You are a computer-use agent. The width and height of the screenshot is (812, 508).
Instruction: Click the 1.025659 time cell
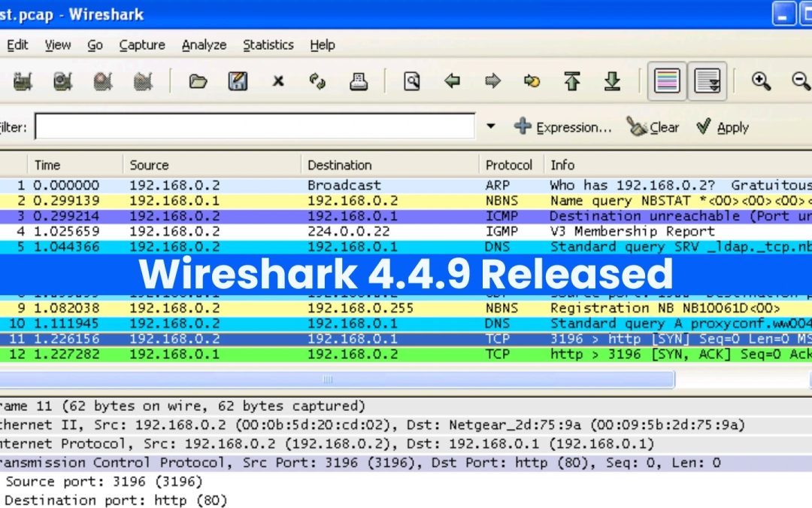point(66,231)
